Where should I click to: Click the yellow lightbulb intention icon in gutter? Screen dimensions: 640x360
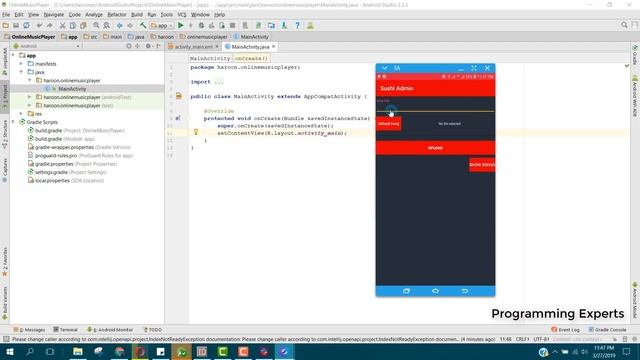196,132
